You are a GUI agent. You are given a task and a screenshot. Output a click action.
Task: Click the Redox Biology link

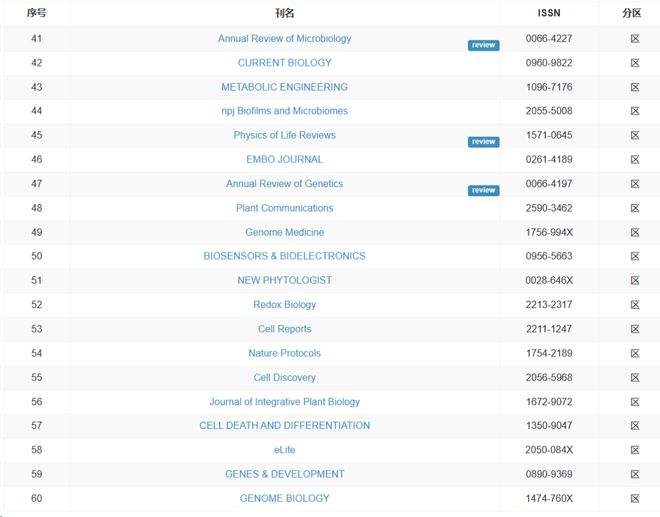click(x=284, y=305)
